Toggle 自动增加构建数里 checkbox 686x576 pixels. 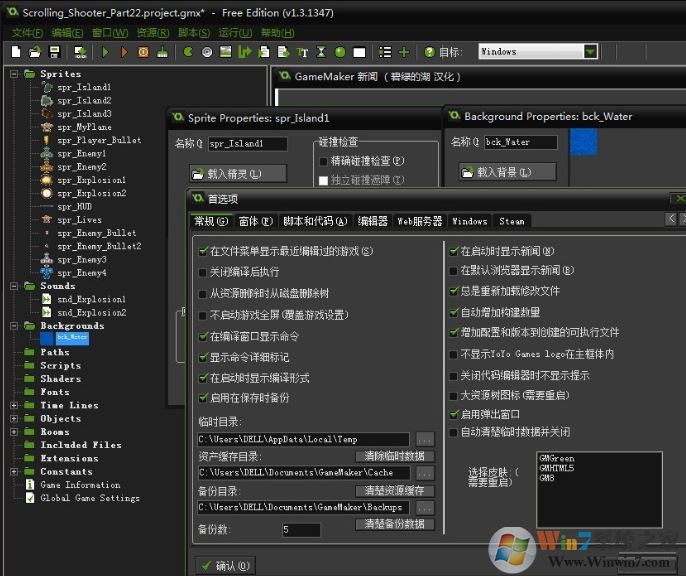click(454, 312)
